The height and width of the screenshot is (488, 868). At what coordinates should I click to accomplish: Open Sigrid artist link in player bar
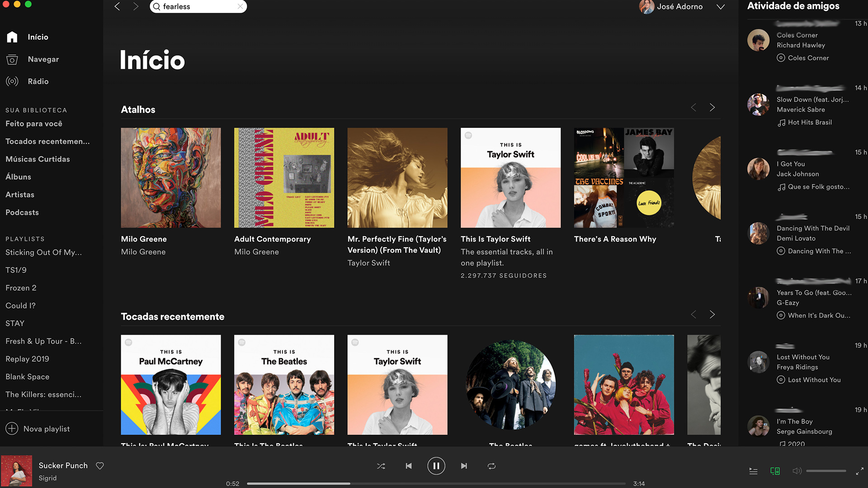coord(47,478)
